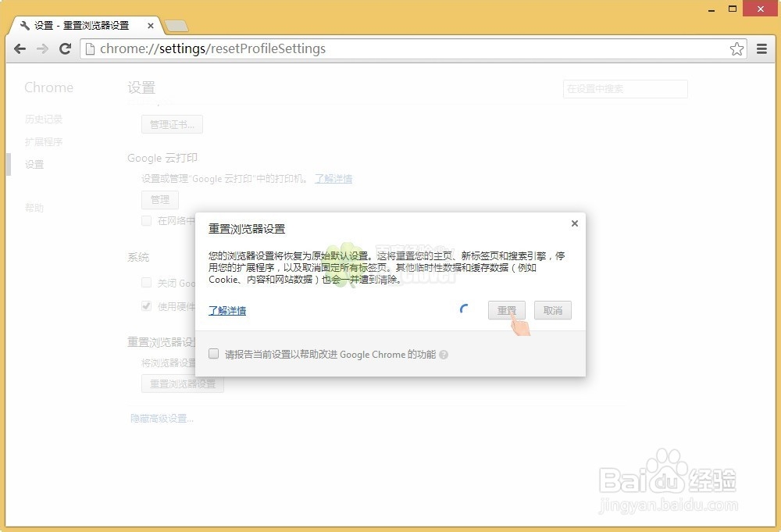Tick the report current settings checkbox
Viewport: 781px width, 532px height.
(214, 354)
